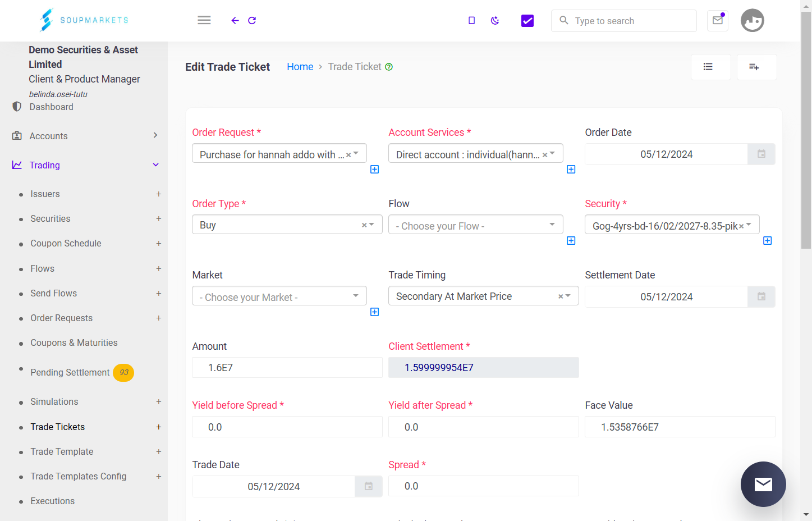
Task: Click the Type to search box
Action: tap(624, 21)
